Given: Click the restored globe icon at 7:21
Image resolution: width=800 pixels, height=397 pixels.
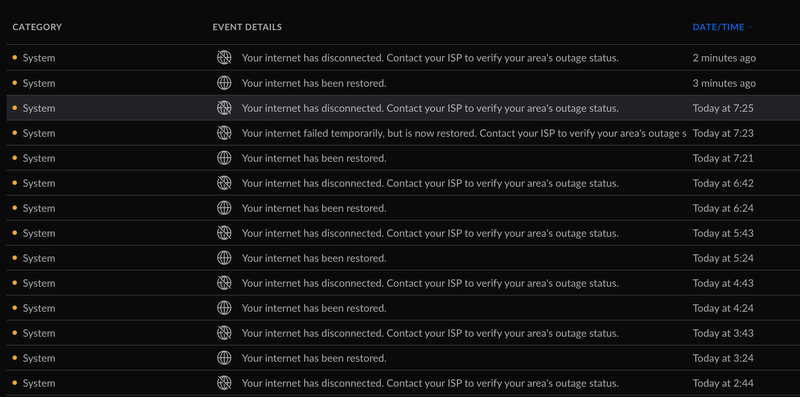Looking at the screenshot, I should pos(224,158).
